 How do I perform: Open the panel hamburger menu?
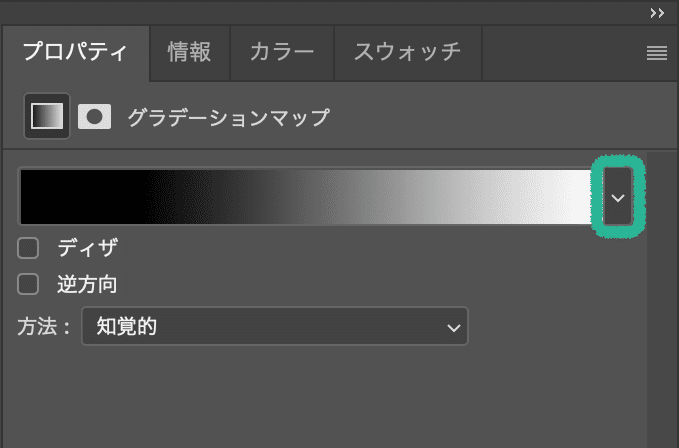(656, 53)
